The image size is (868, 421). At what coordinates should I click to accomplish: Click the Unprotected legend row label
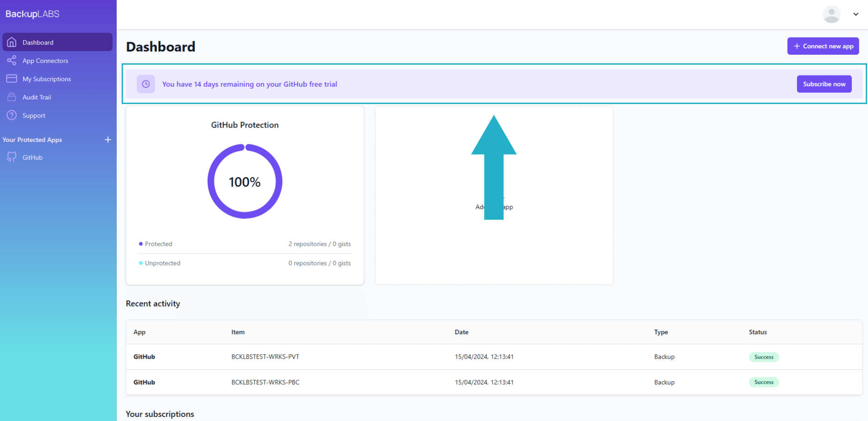click(x=162, y=263)
